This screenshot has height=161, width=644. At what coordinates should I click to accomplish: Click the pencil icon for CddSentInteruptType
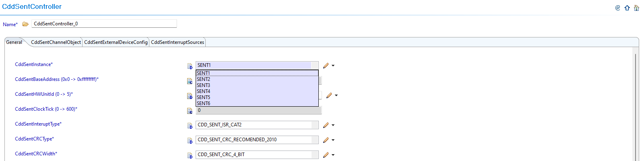pyautogui.click(x=326, y=125)
